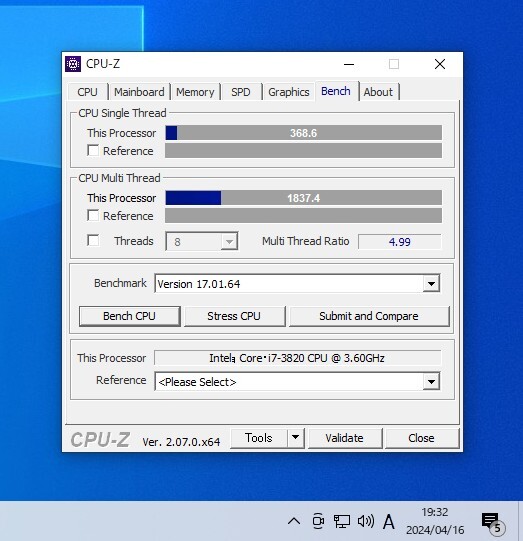Close the CPU-Z window with X
Viewport: 523px width, 541px height.
[440, 64]
